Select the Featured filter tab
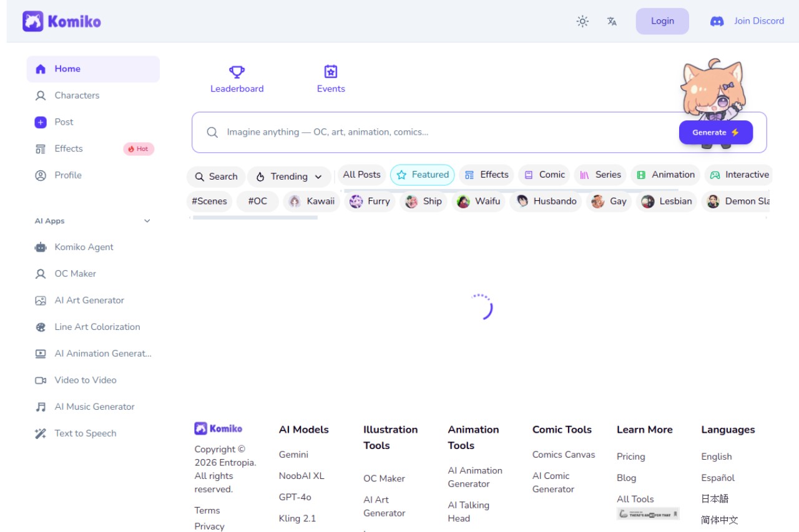The image size is (799, 532). tap(423, 175)
